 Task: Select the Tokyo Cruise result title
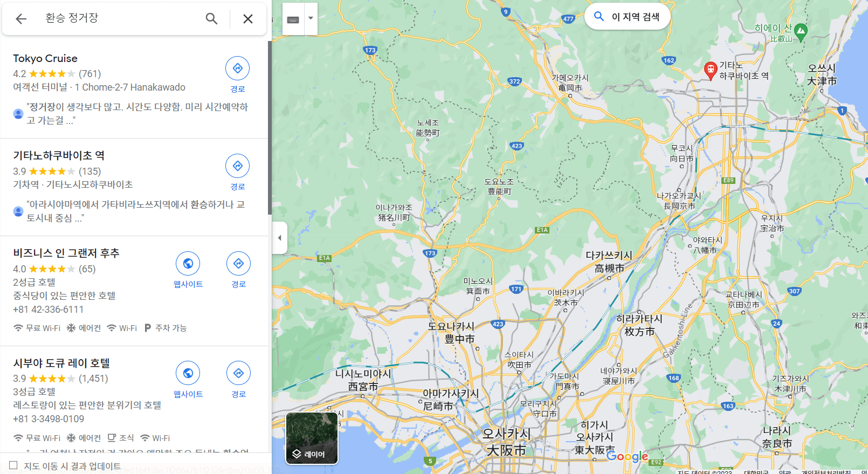[45, 58]
